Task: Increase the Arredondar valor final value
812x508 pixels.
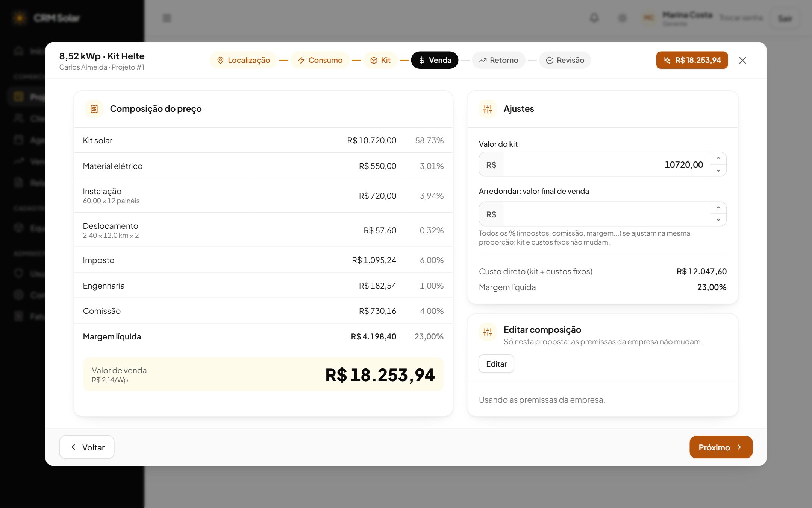Action: click(718, 208)
